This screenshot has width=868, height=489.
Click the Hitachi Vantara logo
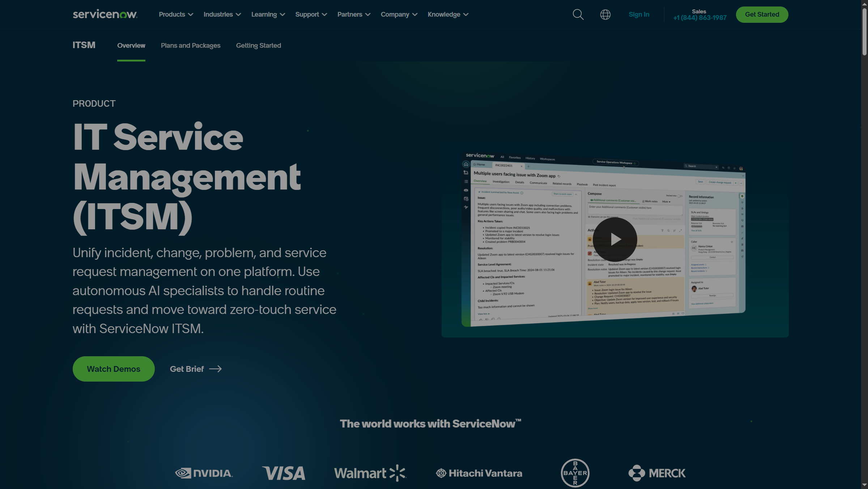tap(479, 473)
